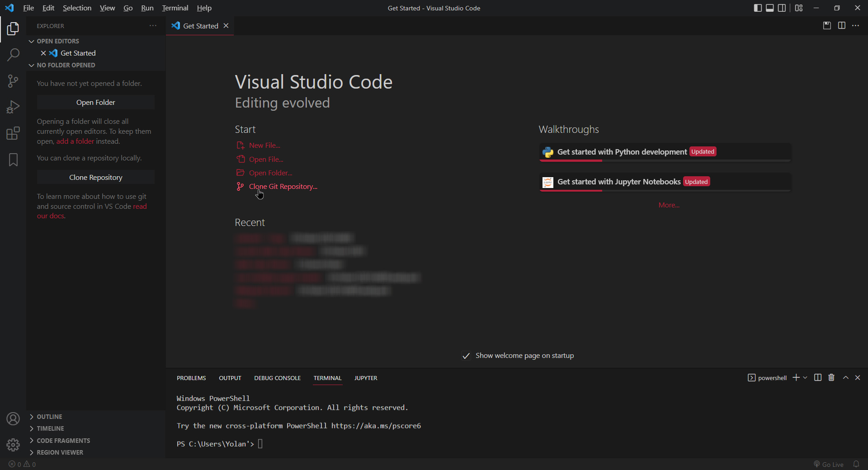Open the new terminal launch profile dropdown
This screenshot has width=868, height=470.
[805, 378]
